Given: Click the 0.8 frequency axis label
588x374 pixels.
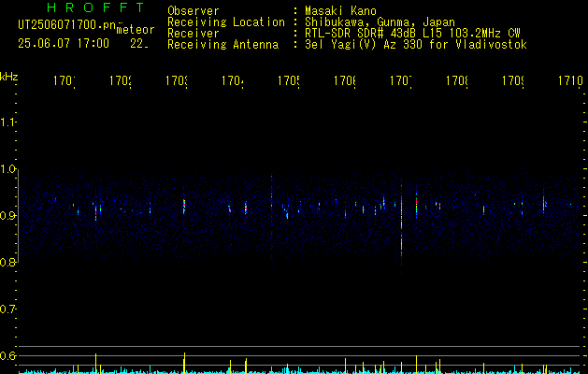Looking at the screenshot, I should pyautogui.click(x=7, y=262).
